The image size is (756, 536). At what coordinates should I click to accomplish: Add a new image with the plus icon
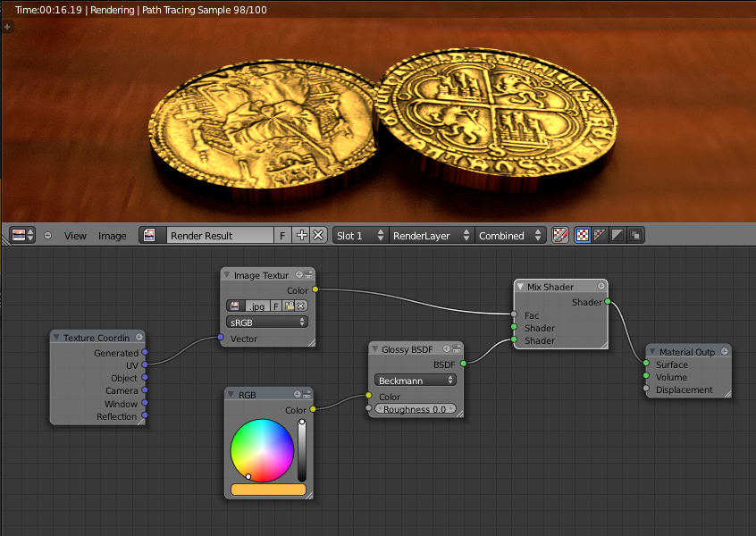click(x=302, y=235)
